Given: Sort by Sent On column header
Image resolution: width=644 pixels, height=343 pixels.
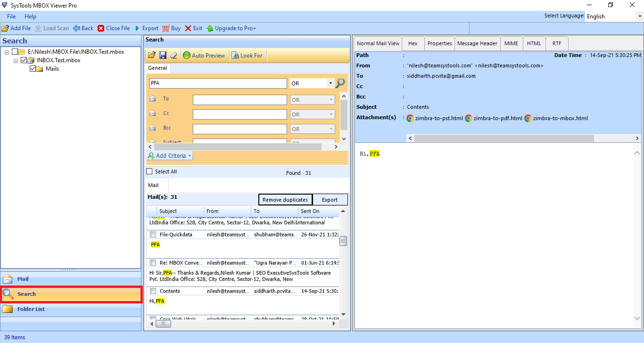Looking at the screenshot, I should pyautogui.click(x=318, y=211).
